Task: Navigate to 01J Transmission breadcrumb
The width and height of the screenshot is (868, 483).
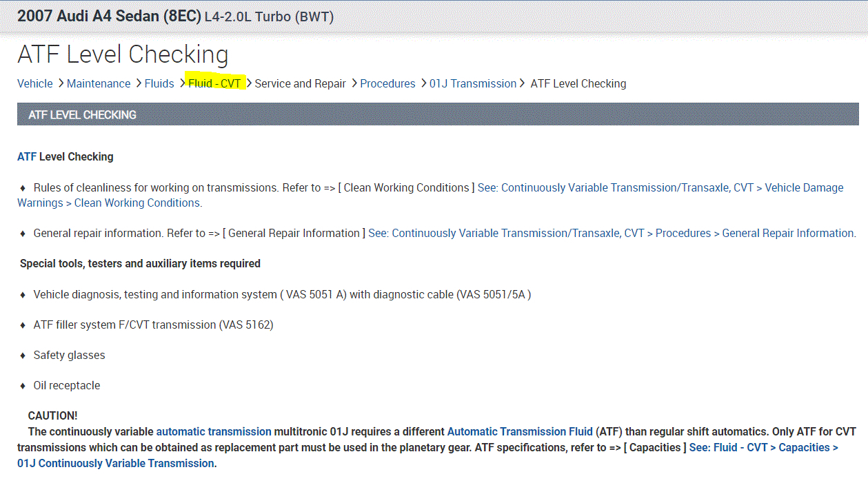Action: (473, 83)
